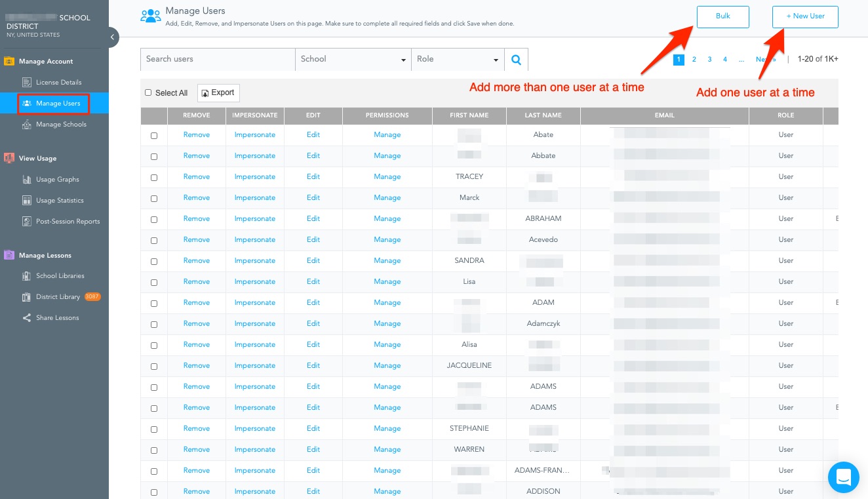The image size is (868, 499).
Task: Click into the Search users field
Action: (218, 59)
